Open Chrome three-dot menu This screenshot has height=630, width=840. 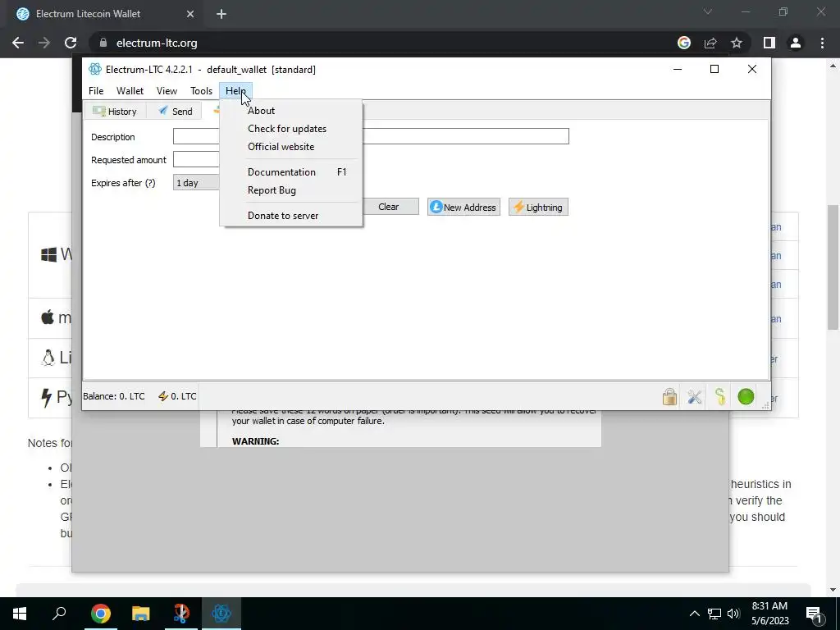(x=822, y=43)
